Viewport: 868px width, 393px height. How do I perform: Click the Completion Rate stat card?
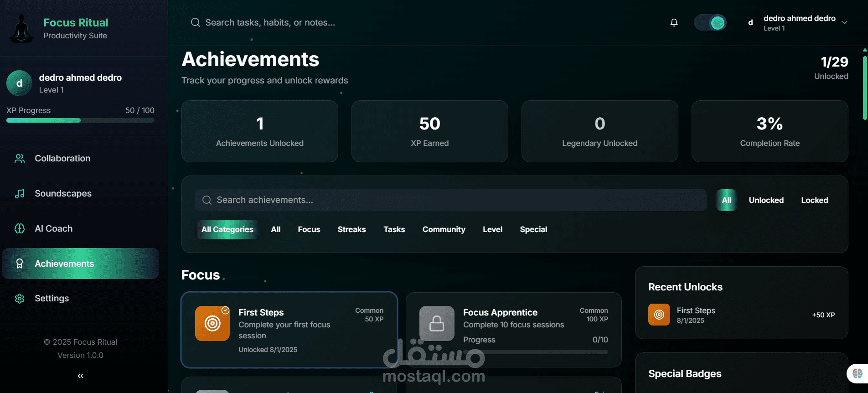click(770, 131)
